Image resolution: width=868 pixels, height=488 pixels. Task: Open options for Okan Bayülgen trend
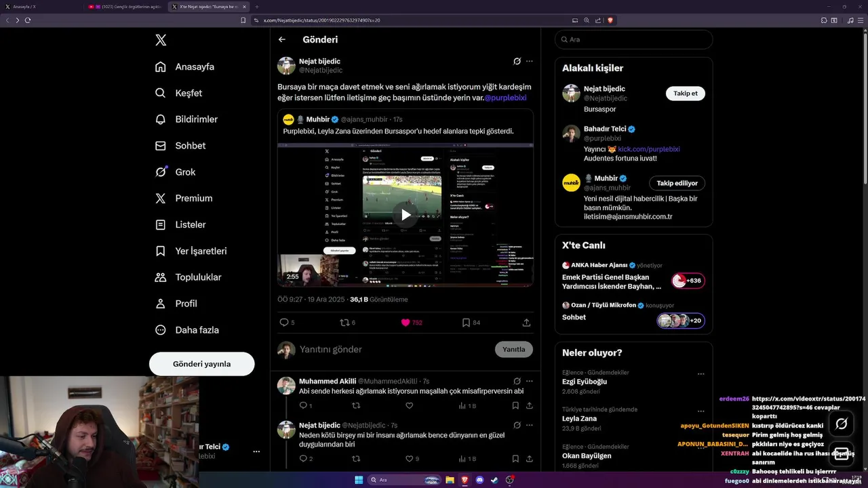pos(701,447)
